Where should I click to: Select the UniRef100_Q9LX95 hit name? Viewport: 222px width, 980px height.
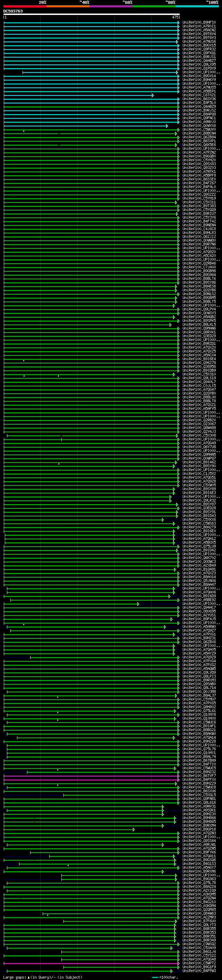click(199, 64)
